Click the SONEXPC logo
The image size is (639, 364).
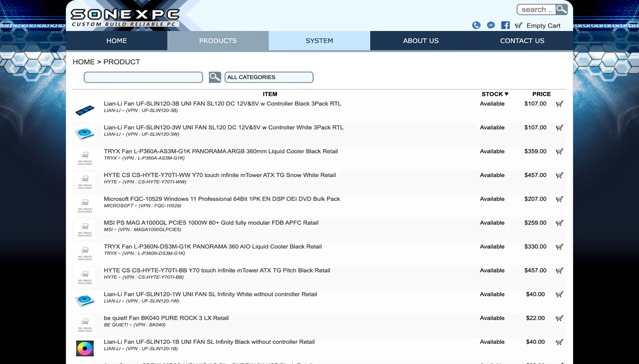(x=125, y=17)
